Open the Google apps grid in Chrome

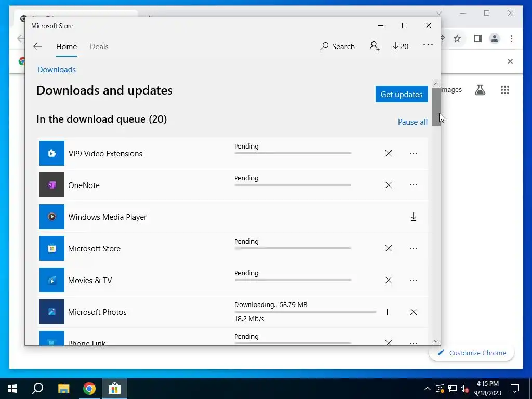coord(505,90)
